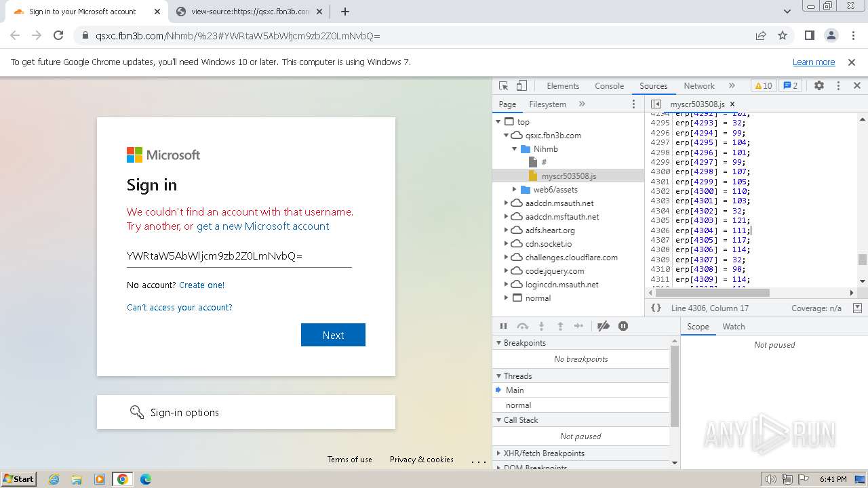The height and width of the screenshot is (488, 868).
Task: Toggle the navigator sidebar icon
Action: pos(656,104)
